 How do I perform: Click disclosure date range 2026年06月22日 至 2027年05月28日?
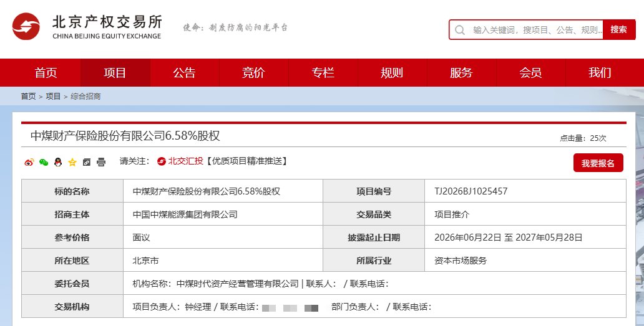[x=509, y=237]
